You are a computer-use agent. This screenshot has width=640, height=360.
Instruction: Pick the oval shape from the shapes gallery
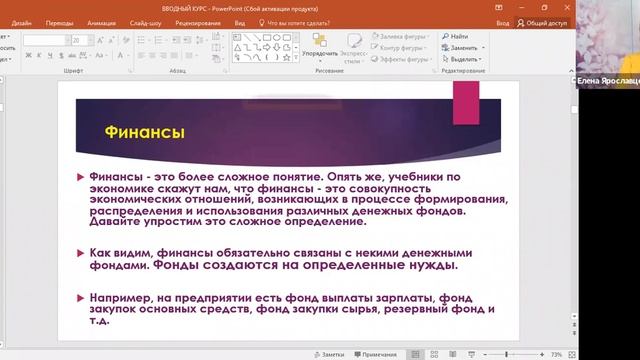[277, 38]
